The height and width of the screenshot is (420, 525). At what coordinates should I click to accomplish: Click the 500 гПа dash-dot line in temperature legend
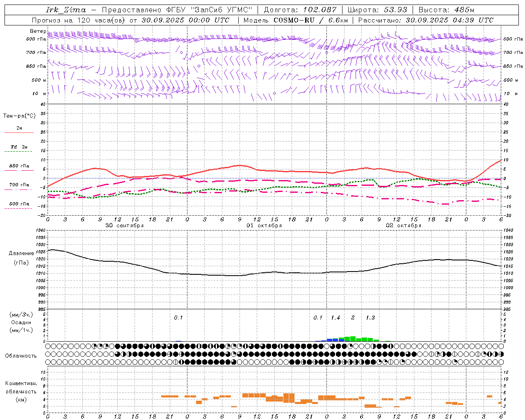click(18, 208)
